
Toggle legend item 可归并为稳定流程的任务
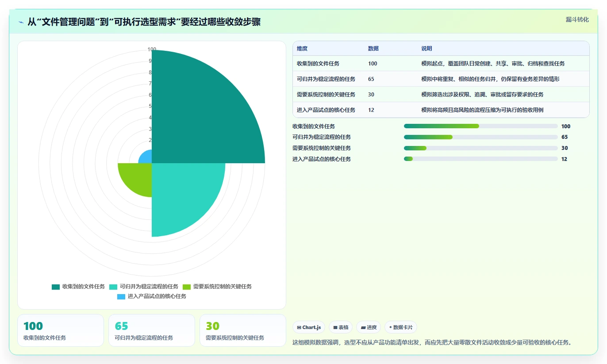point(144,287)
